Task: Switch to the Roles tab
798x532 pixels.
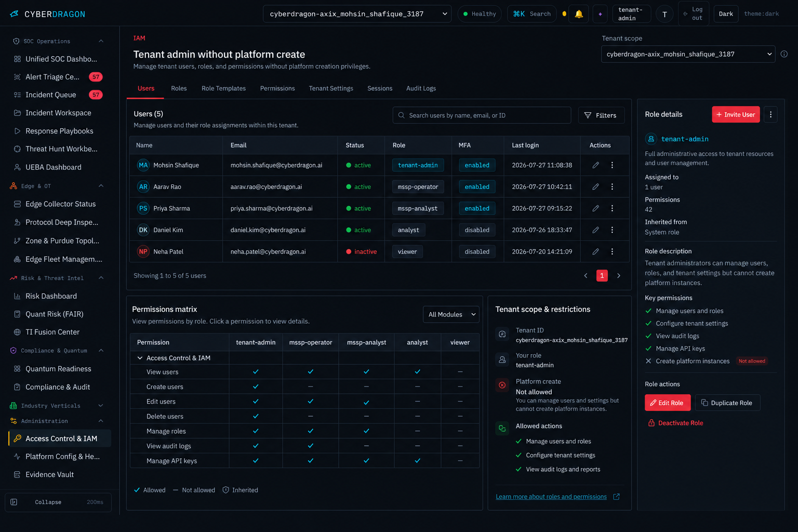Action: pyautogui.click(x=179, y=88)
